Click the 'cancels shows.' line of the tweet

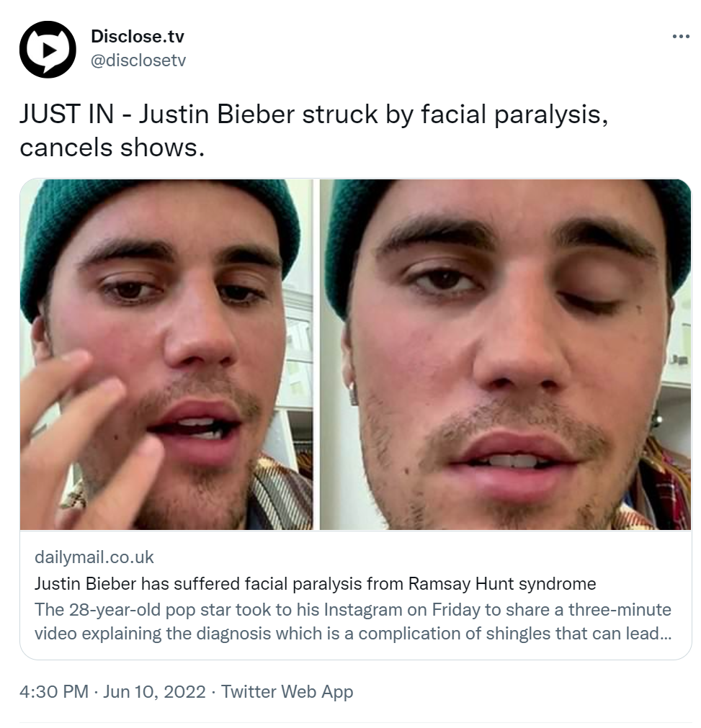coord(112,148)
